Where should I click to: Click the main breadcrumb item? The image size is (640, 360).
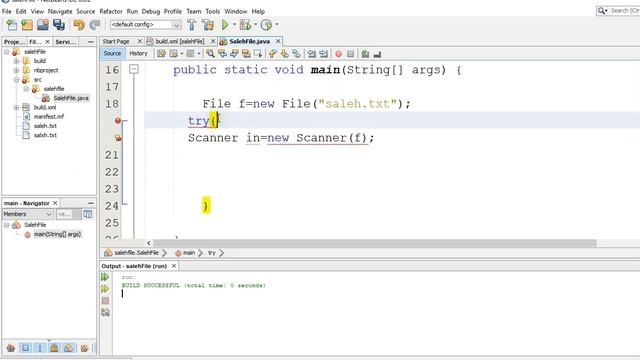click(x=189, y=253)
